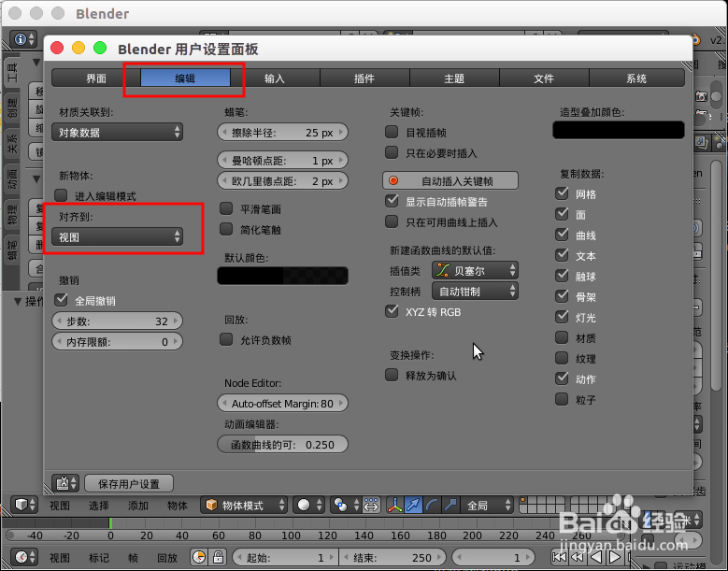The image size is (728, 571).
Task: Select the scale manipulator icon
Action: (450, 505)
